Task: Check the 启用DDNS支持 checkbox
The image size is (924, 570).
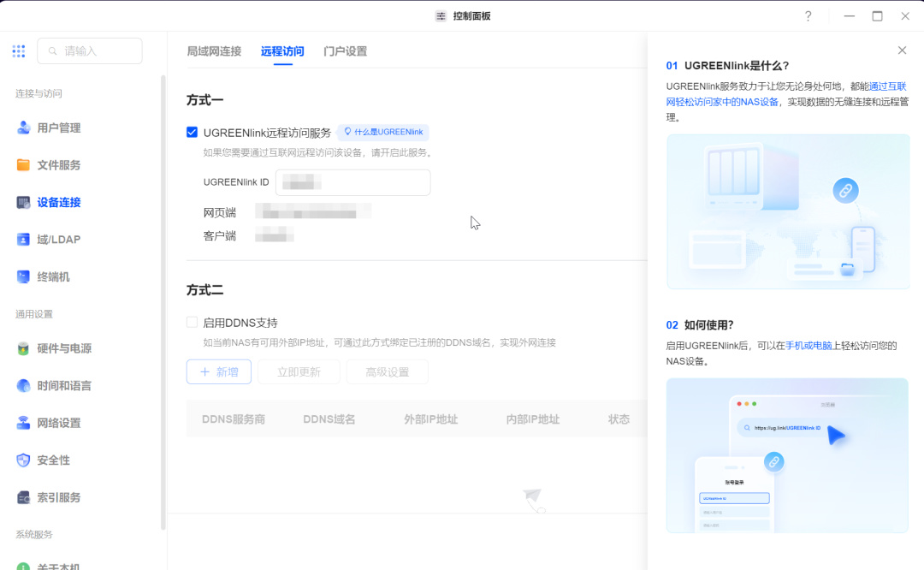Action: pyautogui.click(x=192, y=322)
